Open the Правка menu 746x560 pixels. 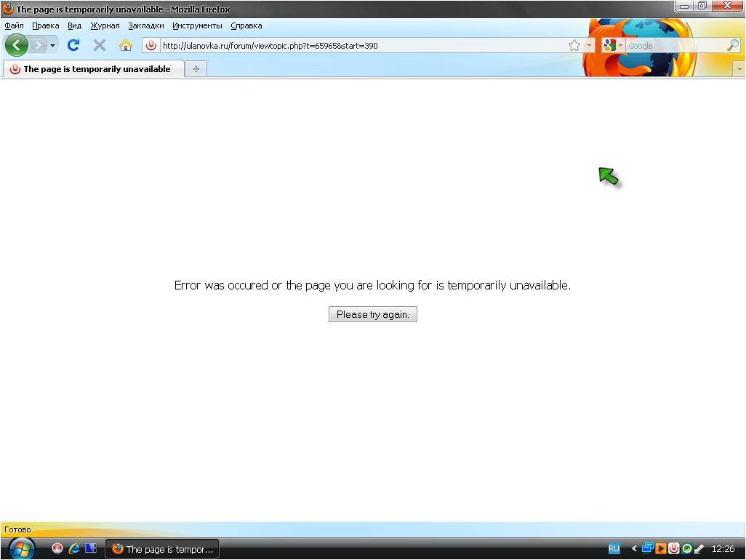tap(46, 25)
